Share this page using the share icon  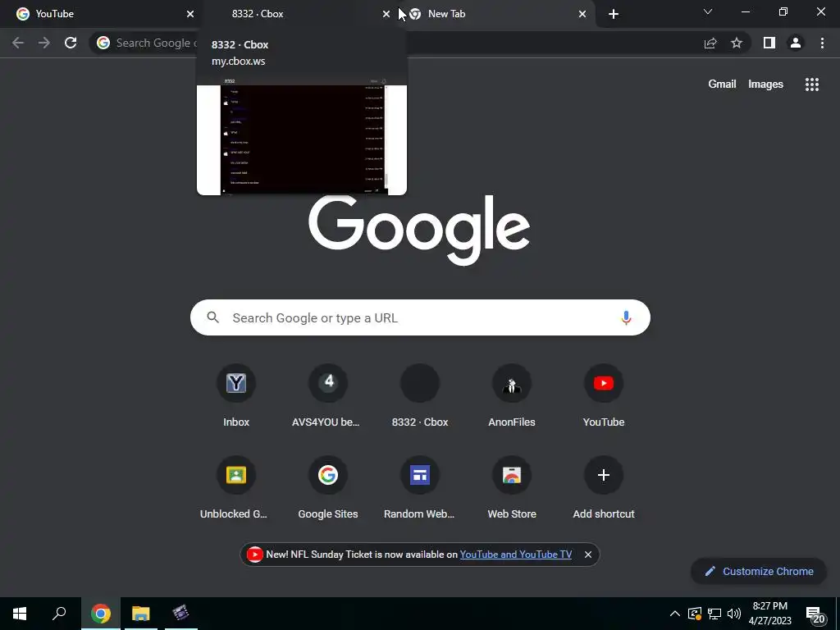(x=710, y=43)
